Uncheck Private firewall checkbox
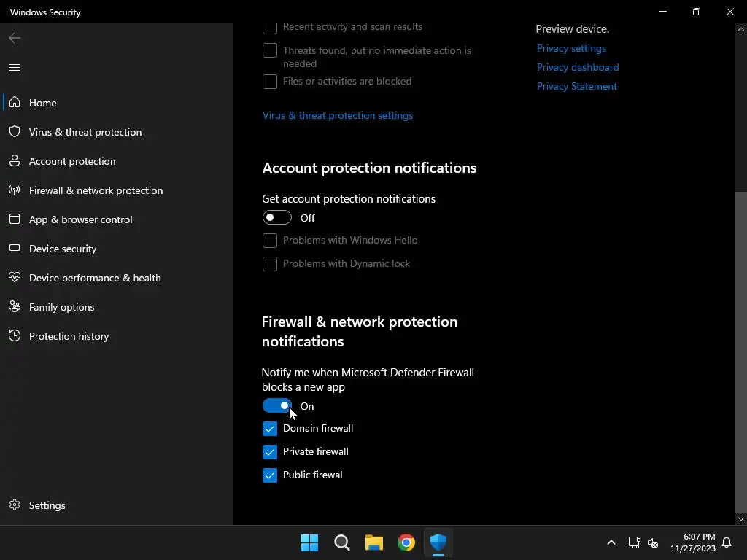 pyautogui.click(x=270, y=452)
